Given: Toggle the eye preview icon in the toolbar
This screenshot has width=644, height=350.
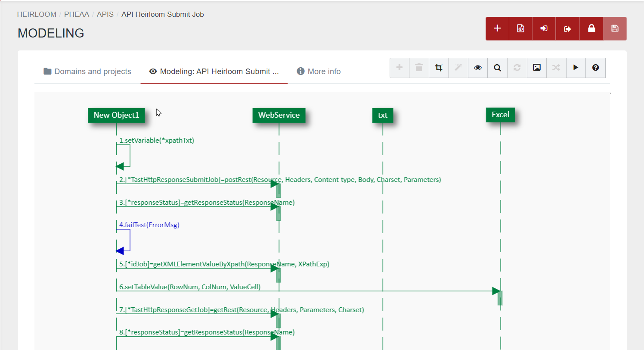Looking at the screenshot, I should point(477,68).
